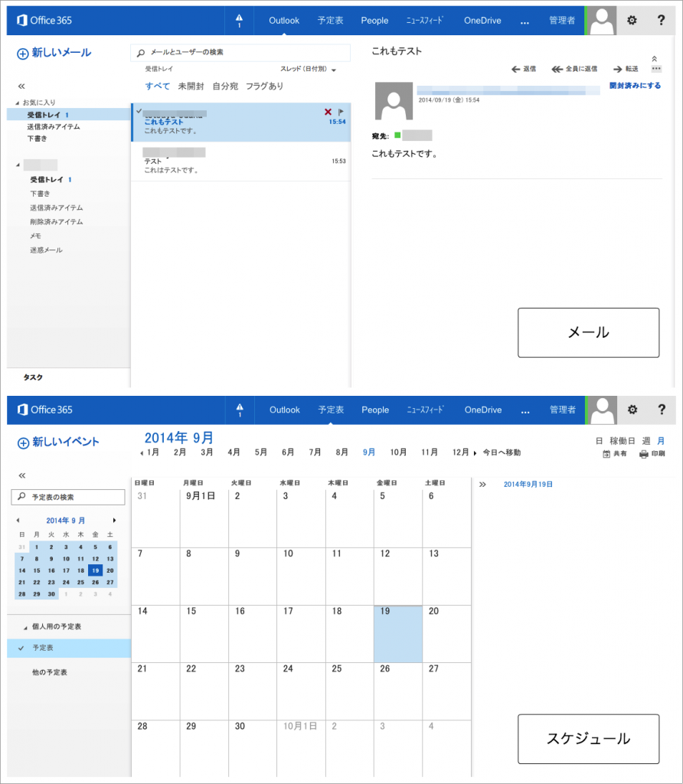Open People in the calendar screen header
This screenshot has height=784, width=683.
pyautogui.click(x=375, y=410)
